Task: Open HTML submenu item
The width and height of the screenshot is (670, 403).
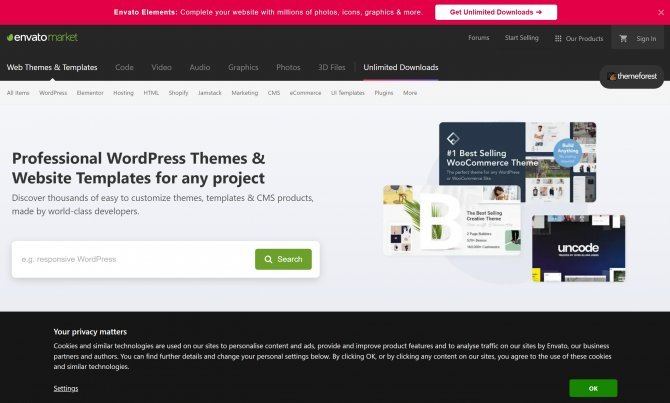Action: click(x=151, y=93)
